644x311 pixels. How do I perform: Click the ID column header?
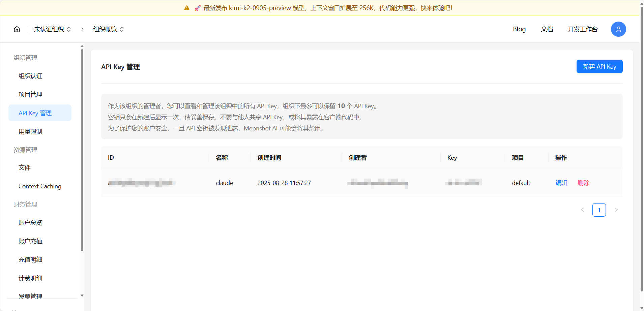tap(111, 158)
